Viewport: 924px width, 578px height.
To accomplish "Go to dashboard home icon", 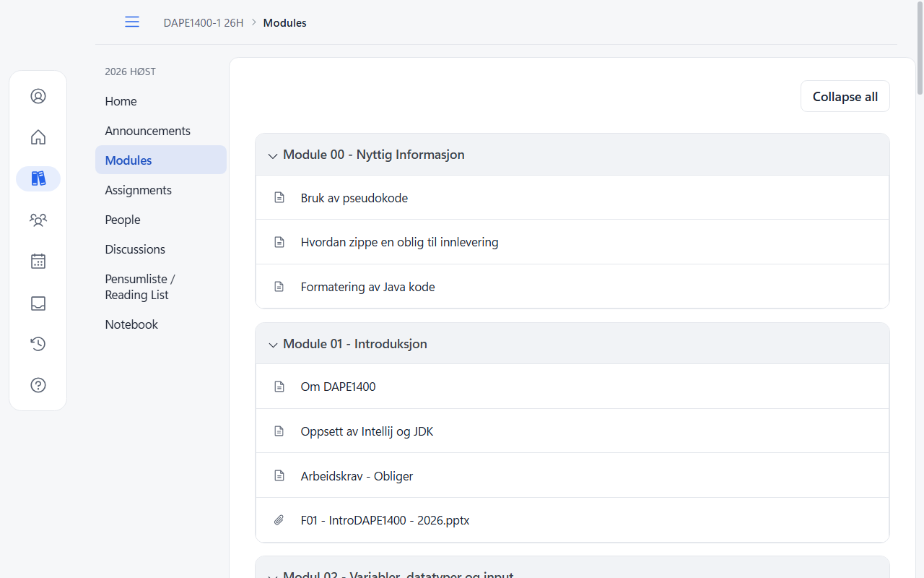I will coord(38,137).
